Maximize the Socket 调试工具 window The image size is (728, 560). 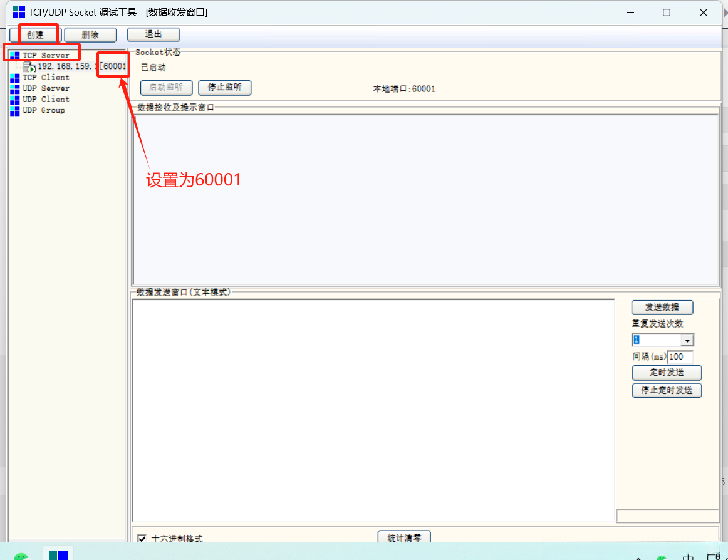coord(666,13)
